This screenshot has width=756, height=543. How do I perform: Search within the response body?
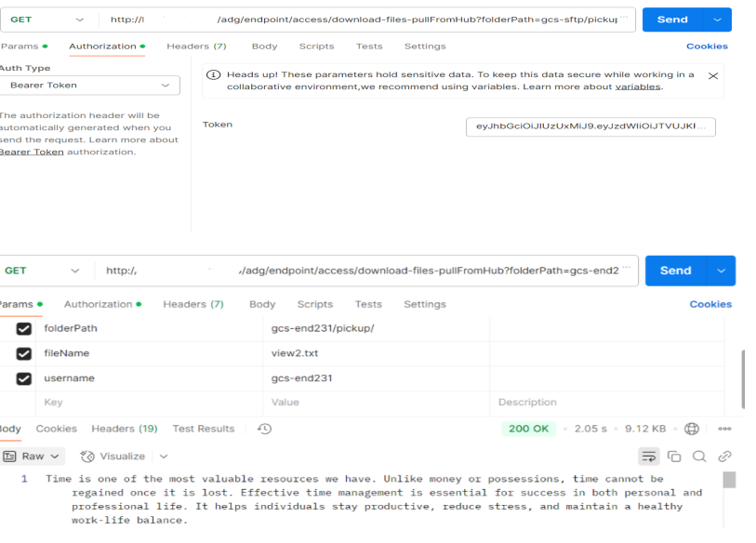tap(699, 457)
